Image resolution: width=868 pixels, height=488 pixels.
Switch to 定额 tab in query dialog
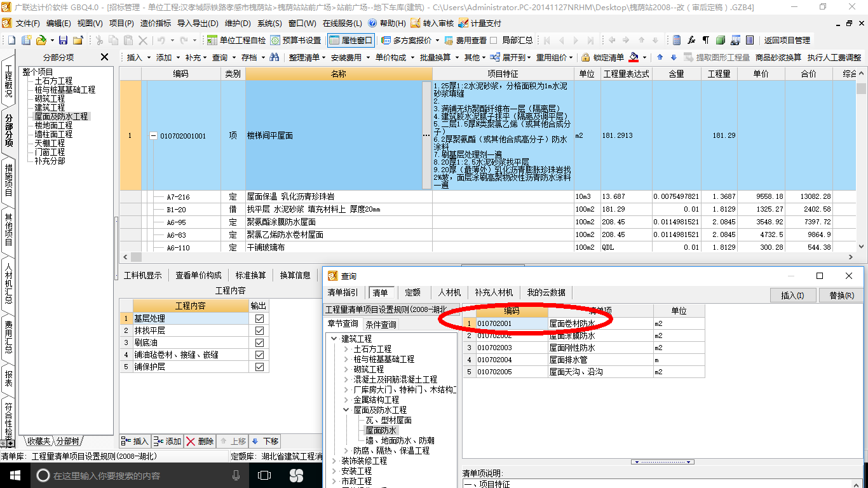point(413,292)
